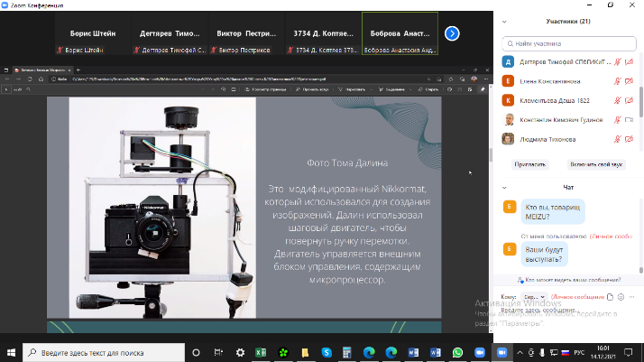Screen dimensions: 644x362
Task: Open Calculator from the taskbar
Action: tap(347, 353)
